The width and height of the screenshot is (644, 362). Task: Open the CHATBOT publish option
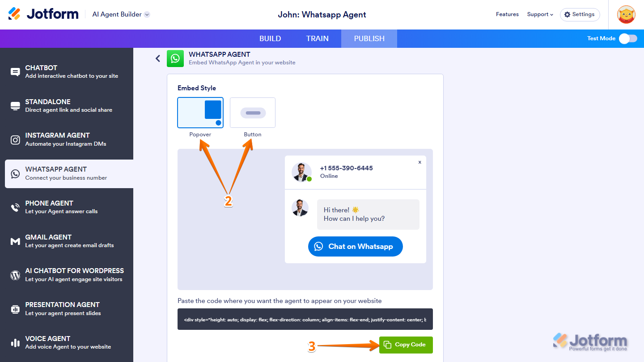point(67,72)
